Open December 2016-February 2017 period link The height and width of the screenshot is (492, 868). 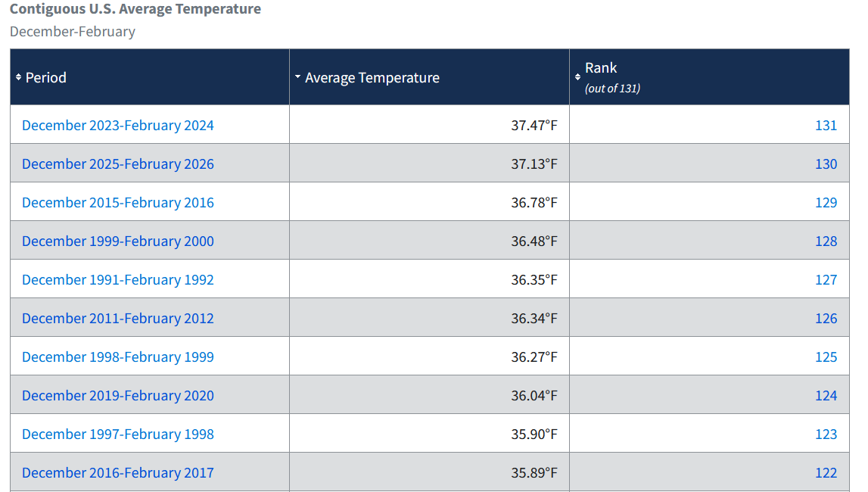point(118,473)
